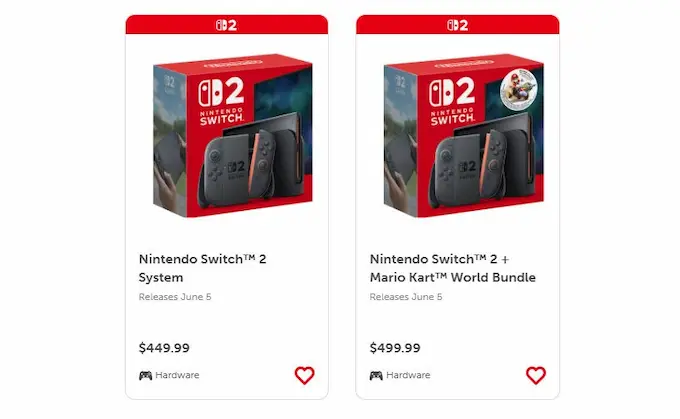Click Releases June 5 under Mario Kart Bundle

tap(406, 297)
